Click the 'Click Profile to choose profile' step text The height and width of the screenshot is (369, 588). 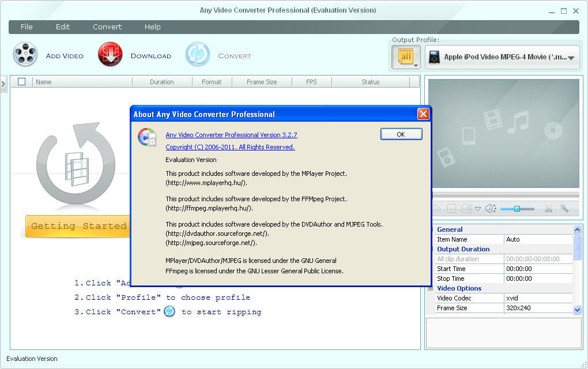163,298
